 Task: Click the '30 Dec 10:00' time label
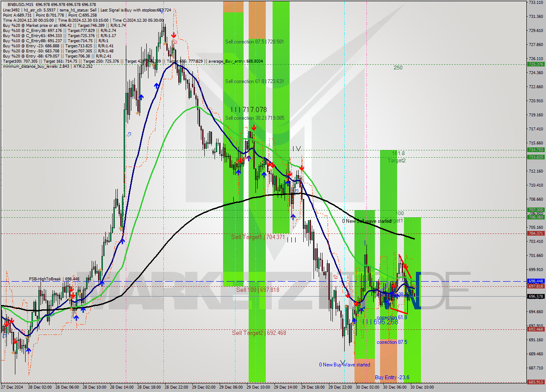click(x=422, y=388)
